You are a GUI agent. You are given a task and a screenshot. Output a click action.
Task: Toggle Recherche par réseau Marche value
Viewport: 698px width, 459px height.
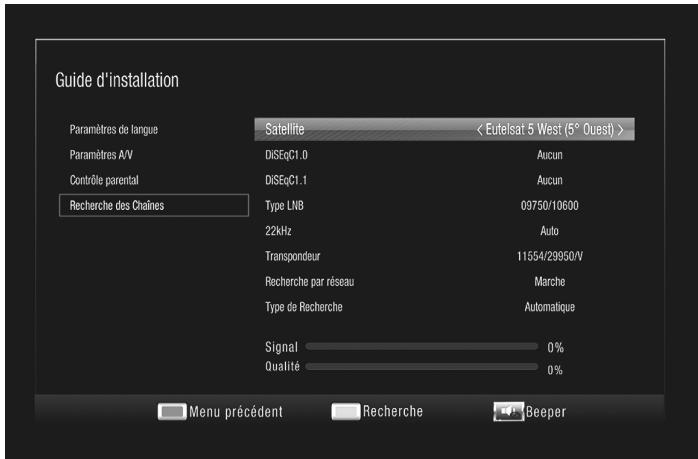[x=549, y=282]
